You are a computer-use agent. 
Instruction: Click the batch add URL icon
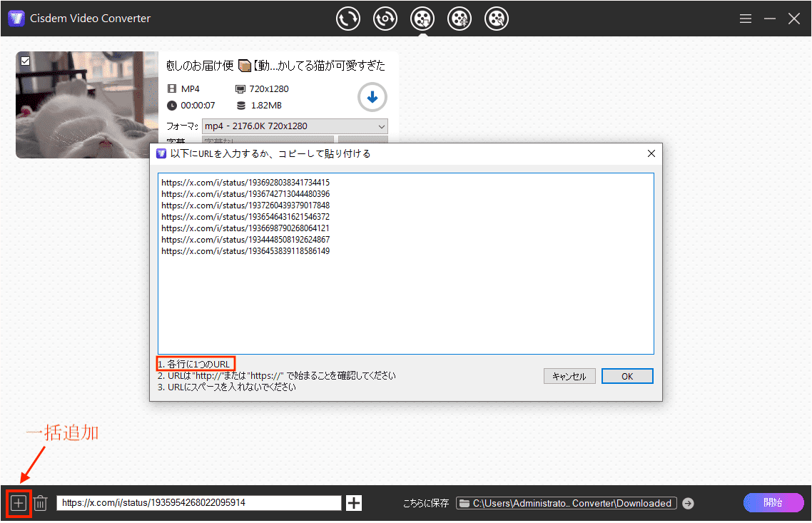point(19,503)
